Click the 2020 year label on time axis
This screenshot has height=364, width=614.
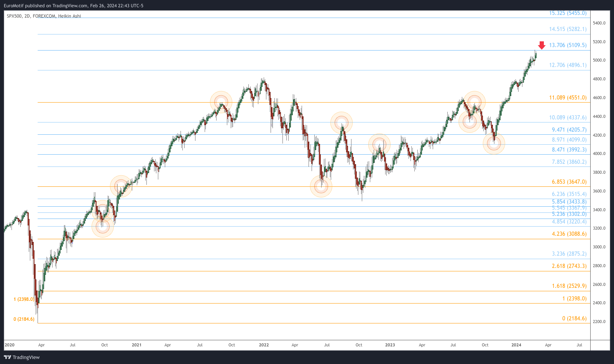[10, 345]
